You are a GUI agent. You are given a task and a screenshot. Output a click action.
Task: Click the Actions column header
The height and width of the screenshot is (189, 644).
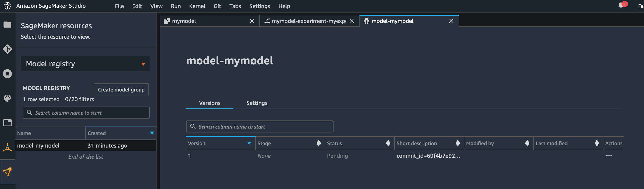click(613, 143)
